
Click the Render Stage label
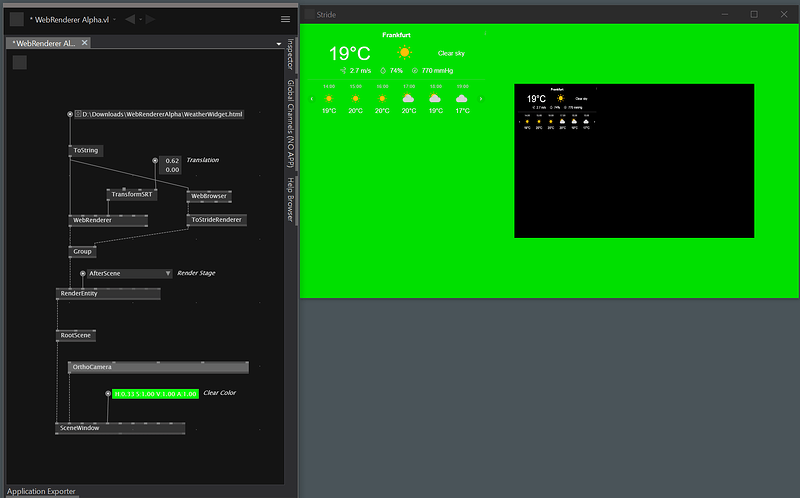click(196, 273)
